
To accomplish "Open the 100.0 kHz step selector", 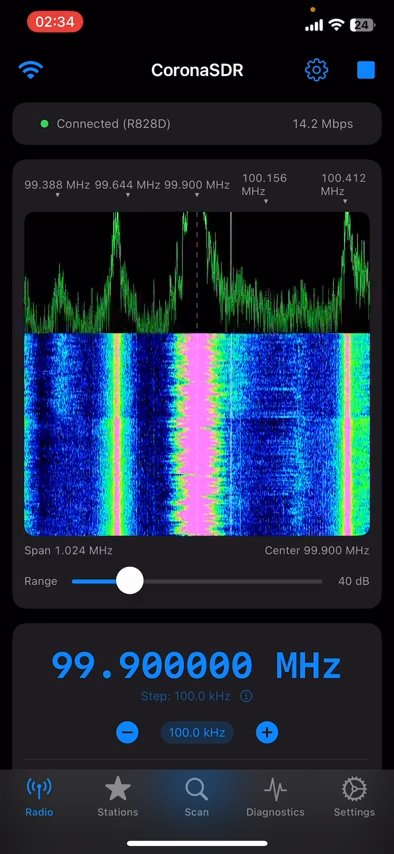I will [197, 733].
